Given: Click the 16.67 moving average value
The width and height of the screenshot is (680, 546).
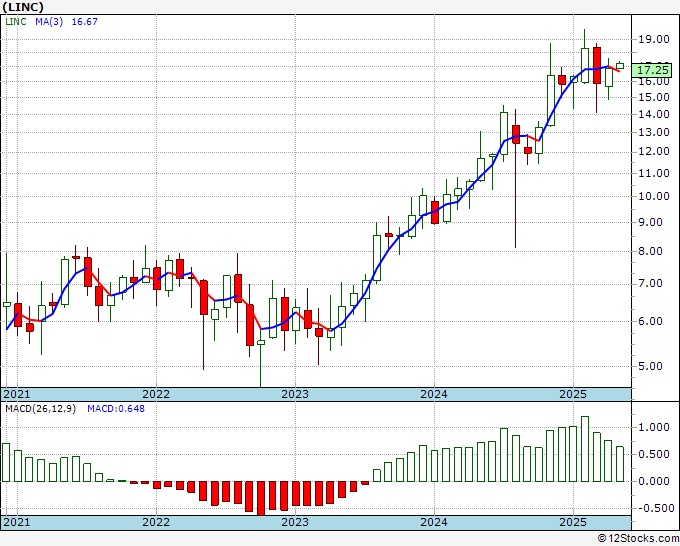Looking at the screenshot, I should pyautogui.click(x=85, y=22).
